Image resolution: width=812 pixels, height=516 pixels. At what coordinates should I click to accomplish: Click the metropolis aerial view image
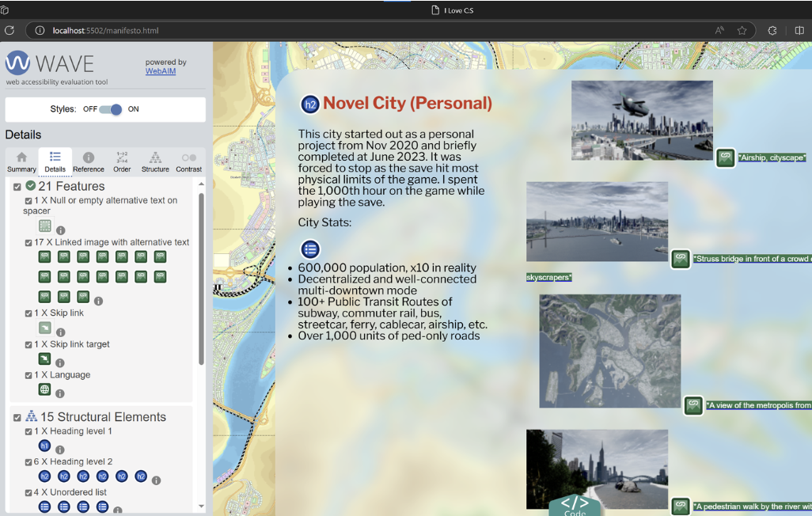[x=609, y=351]
